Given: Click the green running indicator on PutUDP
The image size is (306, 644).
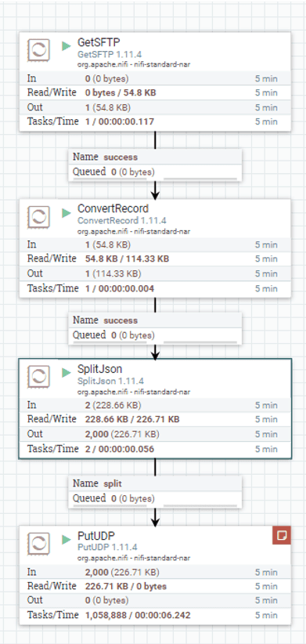Looking at the screenshot, I should [x=67, y=539].
